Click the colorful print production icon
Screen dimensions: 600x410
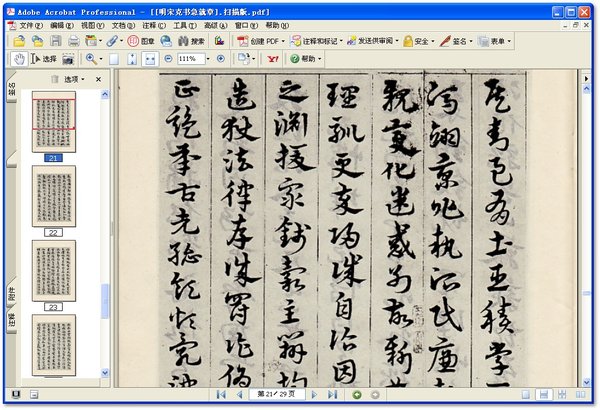point(219,41)
